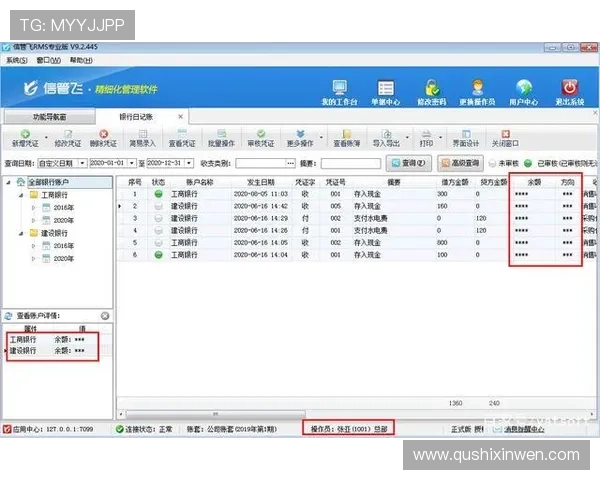The width and height of the screenshot is (600, 480).
Task: Collapse 全部银行账户 tree node
Action: tap(8, 183)
